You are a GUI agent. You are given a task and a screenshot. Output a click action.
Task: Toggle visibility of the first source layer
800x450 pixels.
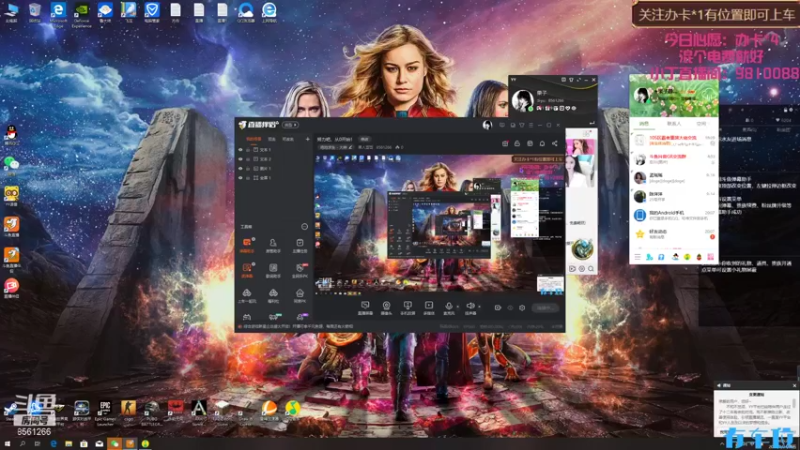(240, 150)
